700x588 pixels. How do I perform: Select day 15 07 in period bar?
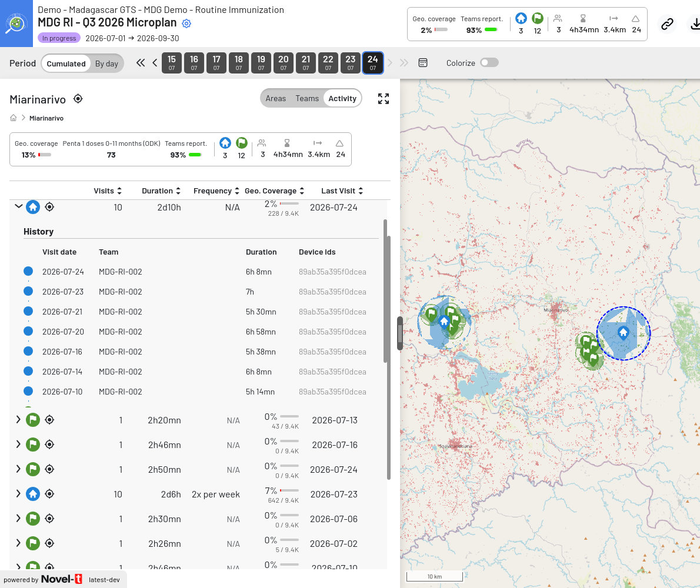[171, 63]
